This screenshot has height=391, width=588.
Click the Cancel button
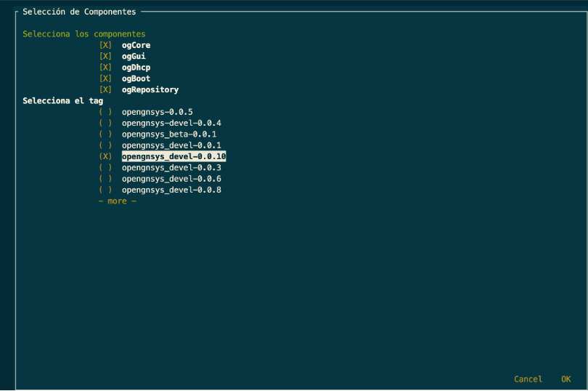[x=528, y=379]
